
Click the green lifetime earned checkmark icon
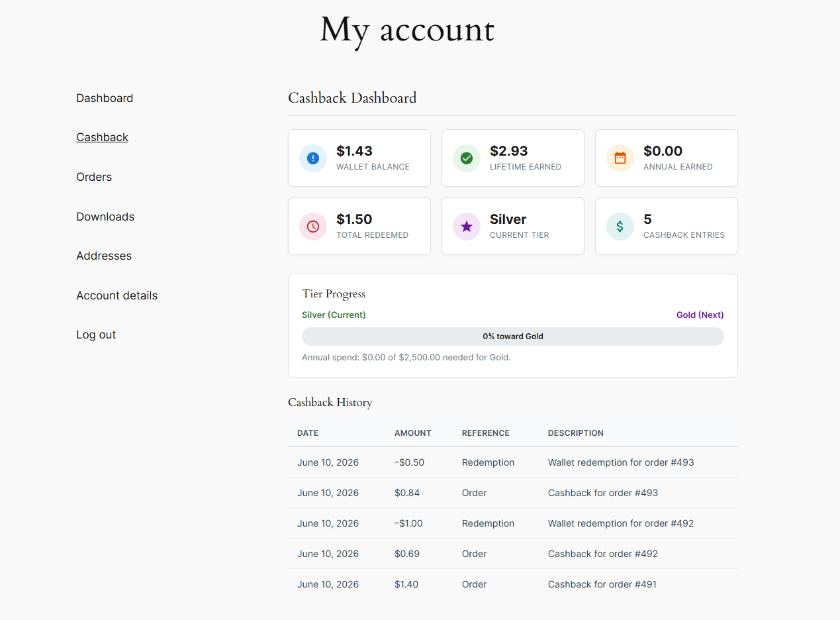point(467,158)
